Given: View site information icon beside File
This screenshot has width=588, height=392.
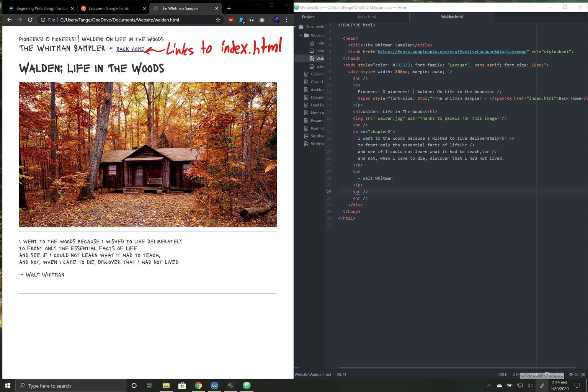Looking at the screenshot, I should pyautogui.click(x=43, y=20).
